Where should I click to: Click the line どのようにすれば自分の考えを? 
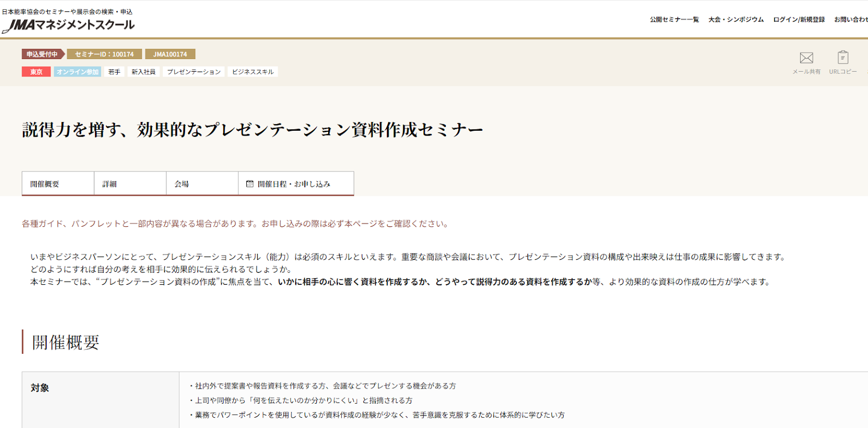[x=162, y=269]
